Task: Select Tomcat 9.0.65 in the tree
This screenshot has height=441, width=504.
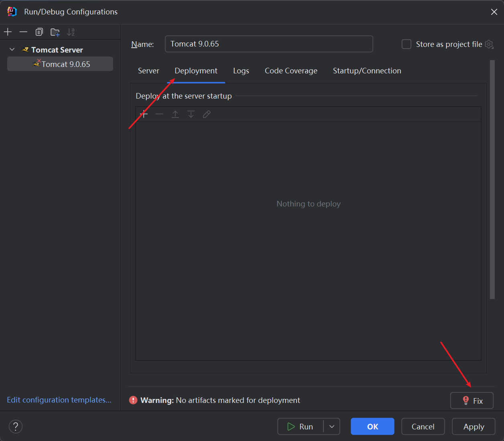Action: click(x=60, y=64)
